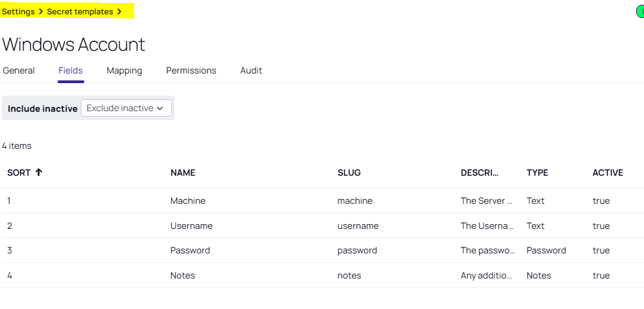Open the Notes field row
Viewport: 644px width, 309px height.
click(183, 276)
